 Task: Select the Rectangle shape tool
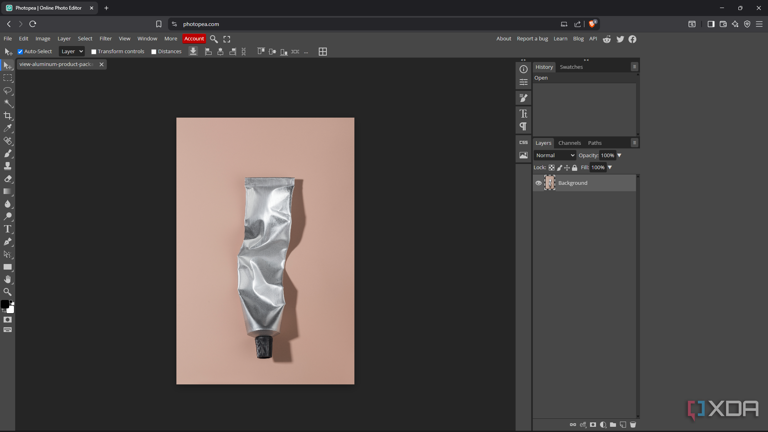point(7,267)
